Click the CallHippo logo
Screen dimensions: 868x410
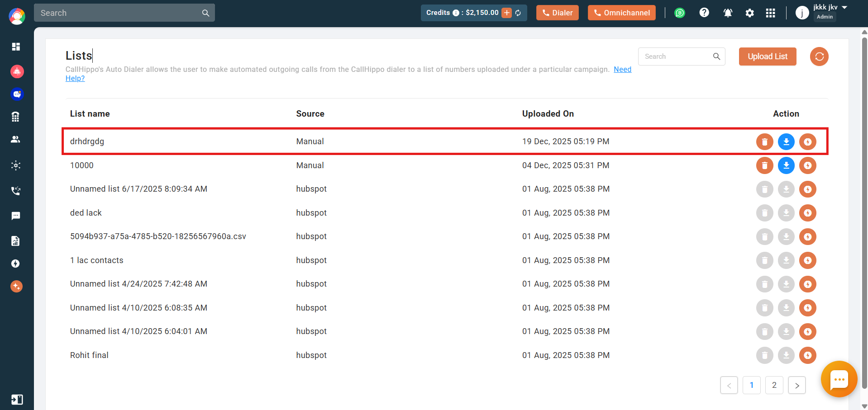pyautogui.click(x=17, y=16)
